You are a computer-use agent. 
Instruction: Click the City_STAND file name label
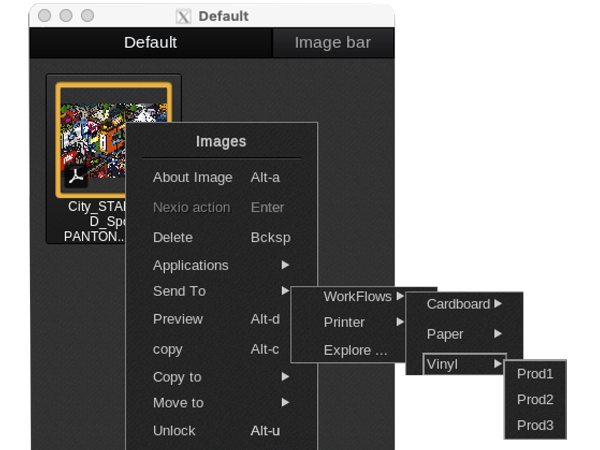point(95,221)
